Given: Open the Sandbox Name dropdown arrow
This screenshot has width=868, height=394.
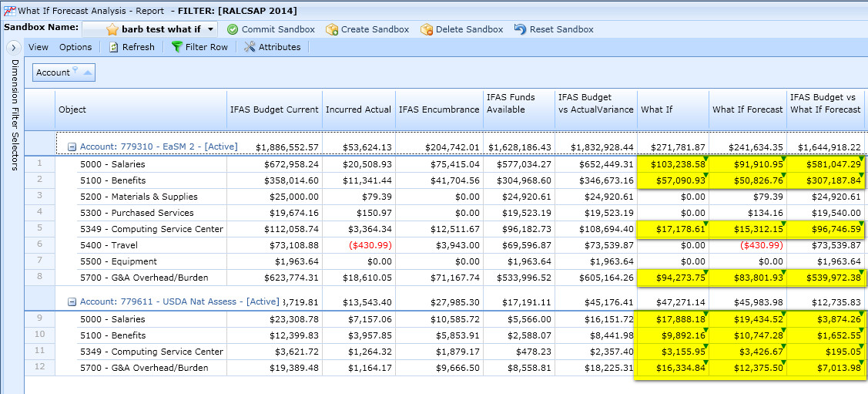Looking at the screenshot, I should pos(211,29).
